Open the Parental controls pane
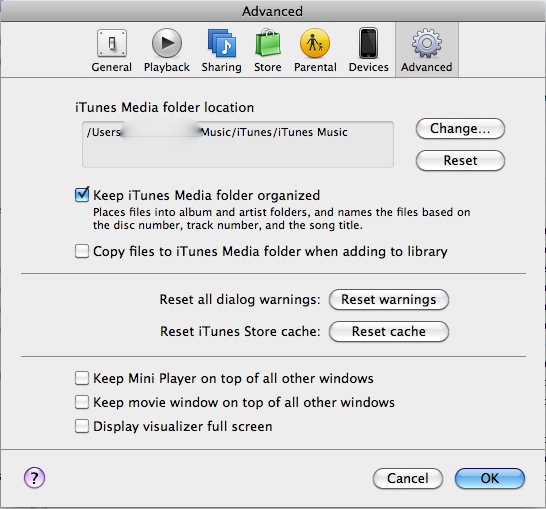546x509 pixels. point(315,50)
